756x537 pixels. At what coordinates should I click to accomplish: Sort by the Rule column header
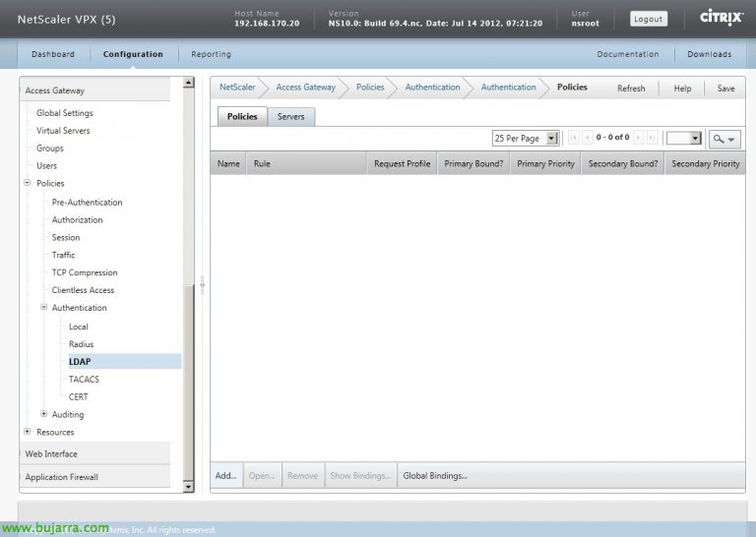[x=307, y=163]
